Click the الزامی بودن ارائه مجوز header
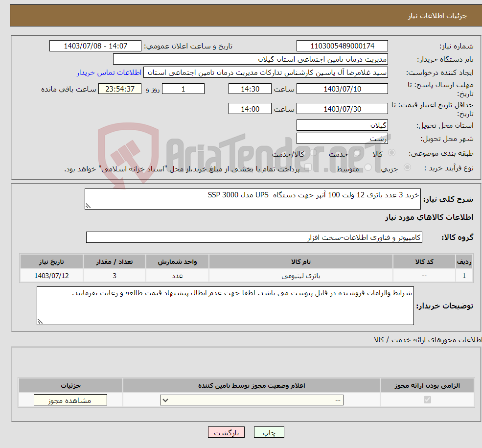Screen dimensions: 482x448 [x=427, y=386]
